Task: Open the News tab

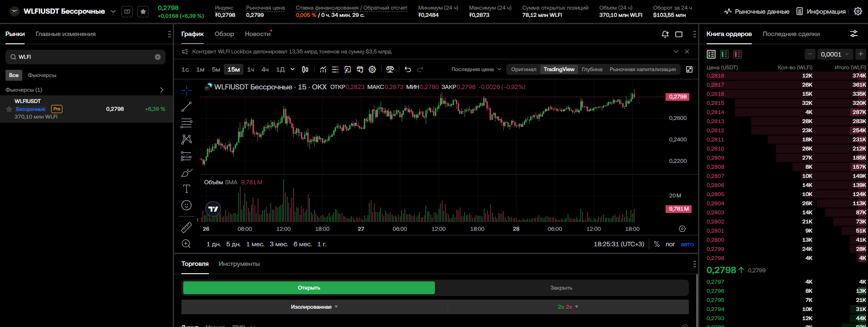Action: (x=258, y=34)
